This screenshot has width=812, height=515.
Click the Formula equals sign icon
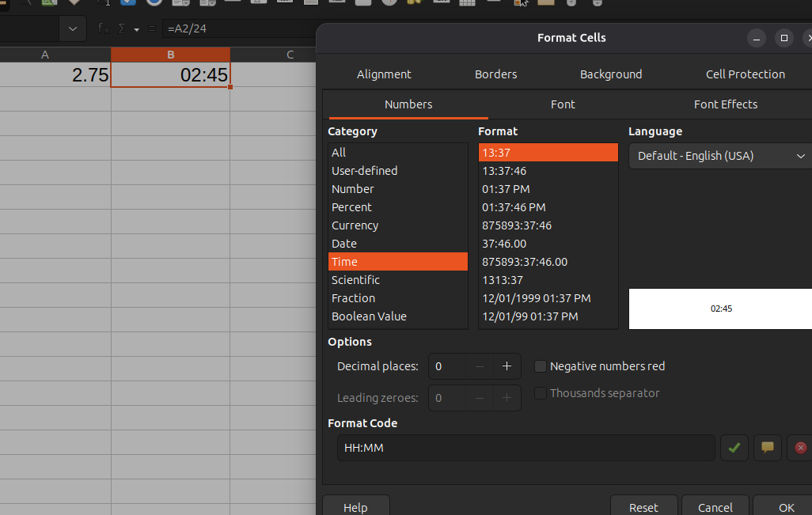tap(152, 28)
